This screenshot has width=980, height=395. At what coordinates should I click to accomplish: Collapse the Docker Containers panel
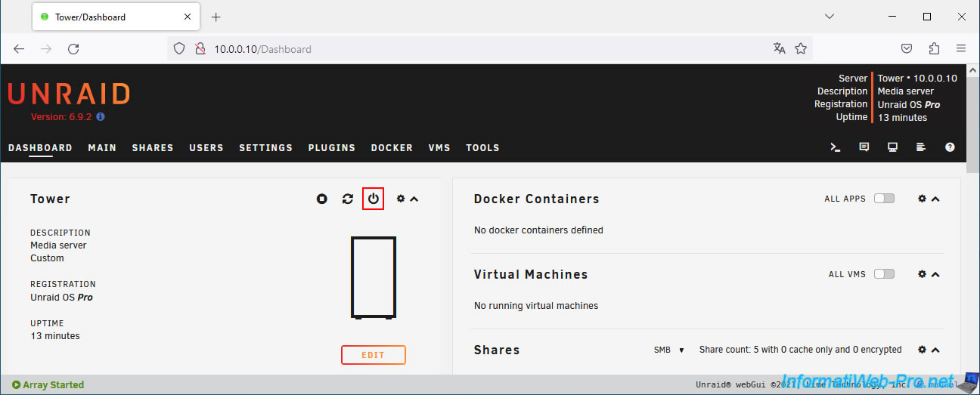tap(935, 199)
